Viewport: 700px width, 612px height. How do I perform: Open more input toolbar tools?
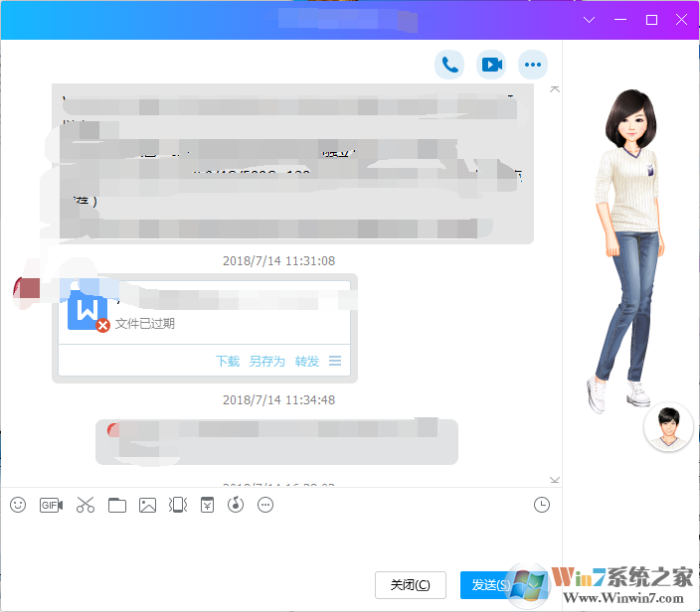coord(265,505)
